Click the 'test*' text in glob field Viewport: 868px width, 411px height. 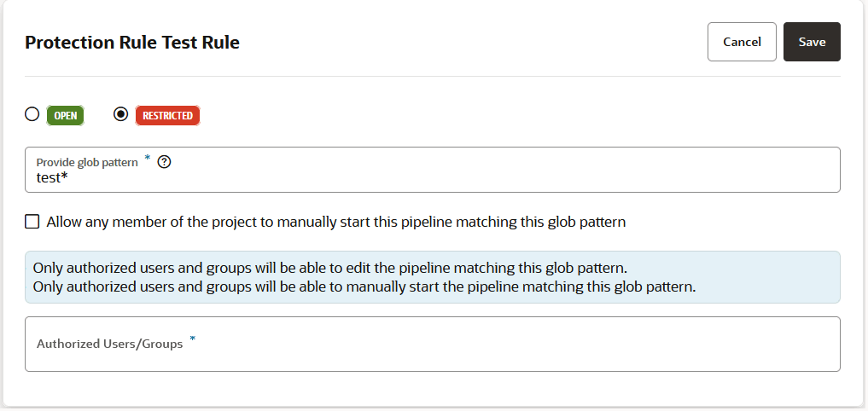(x=52, y=178)
